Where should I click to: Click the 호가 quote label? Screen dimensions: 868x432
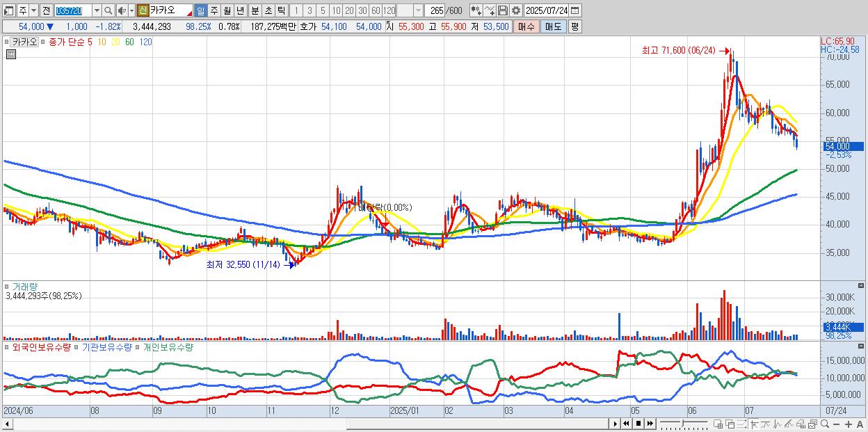click(x=309, y=26)
